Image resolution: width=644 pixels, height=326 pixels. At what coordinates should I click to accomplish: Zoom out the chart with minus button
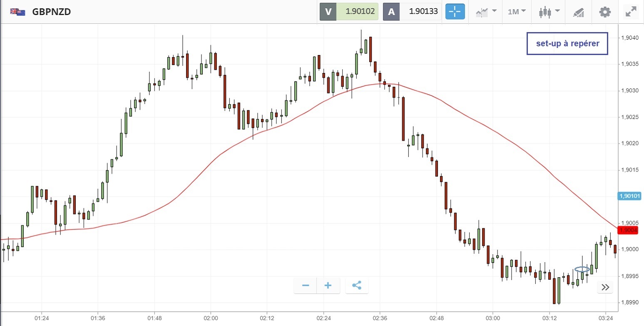tap(306, 286)
